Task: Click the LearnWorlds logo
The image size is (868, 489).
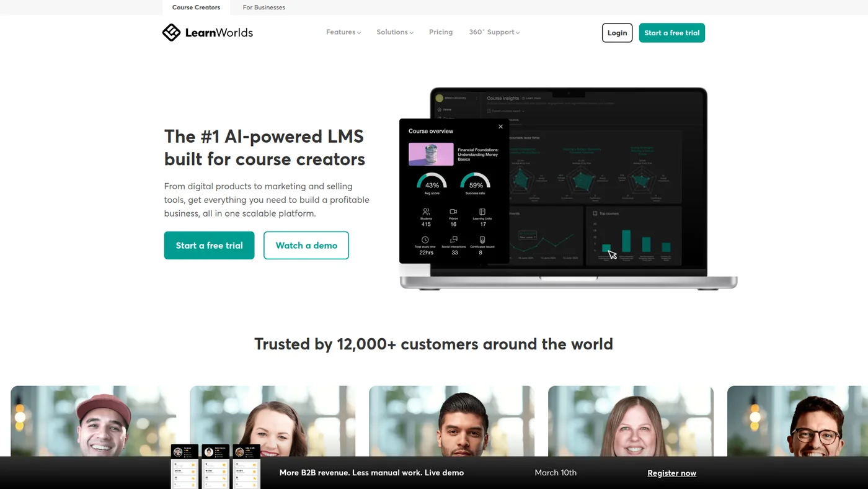Action: point(207,32)
